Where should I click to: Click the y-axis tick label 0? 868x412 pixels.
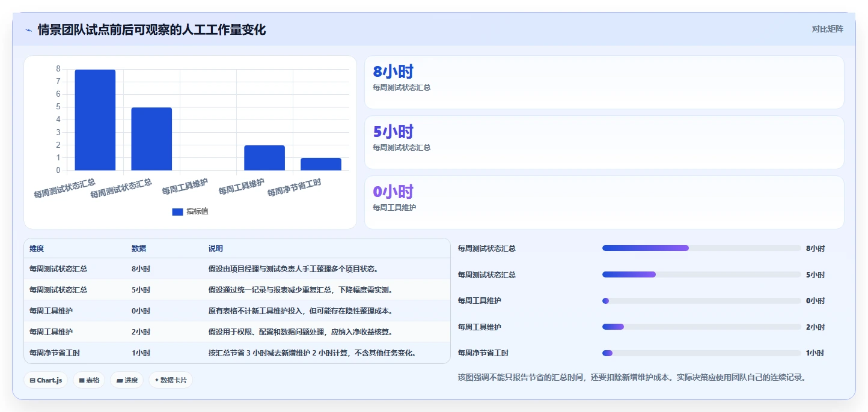click(x=58, y=170)
